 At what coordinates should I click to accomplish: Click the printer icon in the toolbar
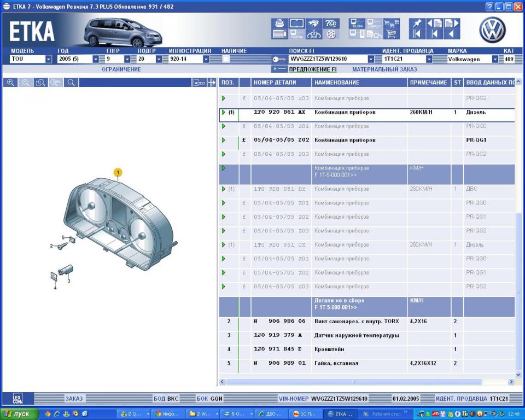tap(279, 24)
